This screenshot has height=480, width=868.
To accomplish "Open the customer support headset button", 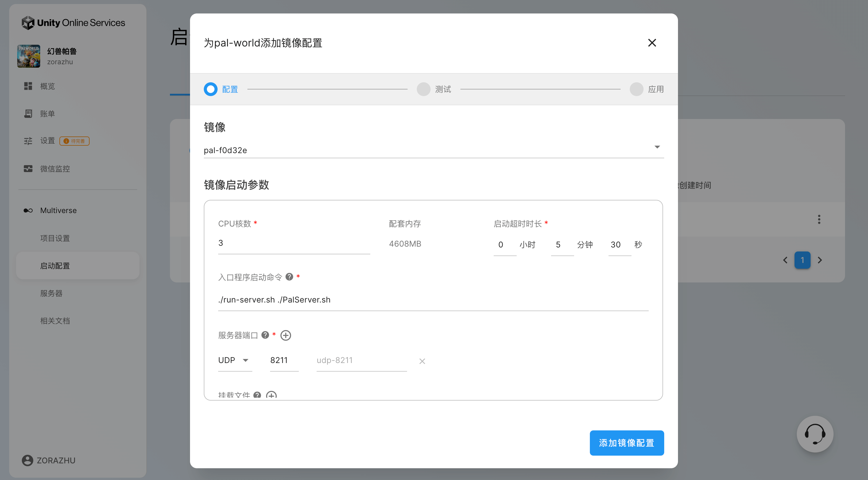I will pos(815,434).
